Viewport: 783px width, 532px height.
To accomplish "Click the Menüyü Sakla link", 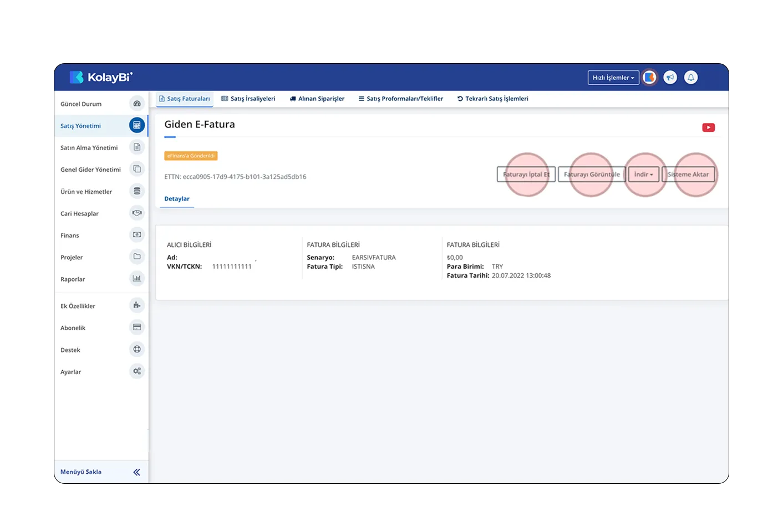I will (81, 472).
